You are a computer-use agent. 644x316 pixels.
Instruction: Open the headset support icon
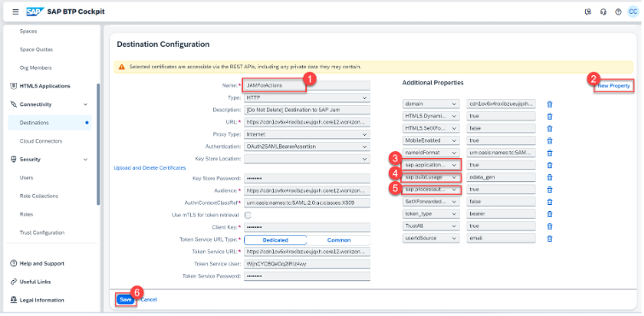[x=603, y=12]
